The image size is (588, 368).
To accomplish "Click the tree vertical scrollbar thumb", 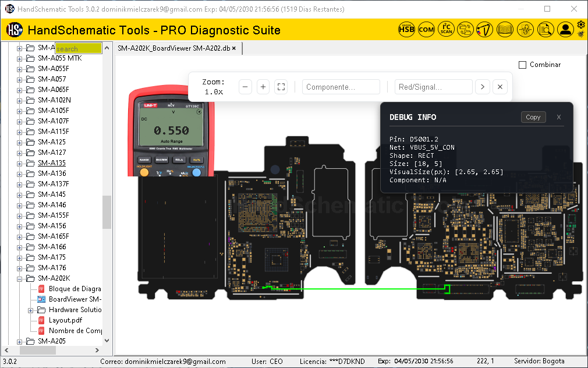I will (107, 212).
